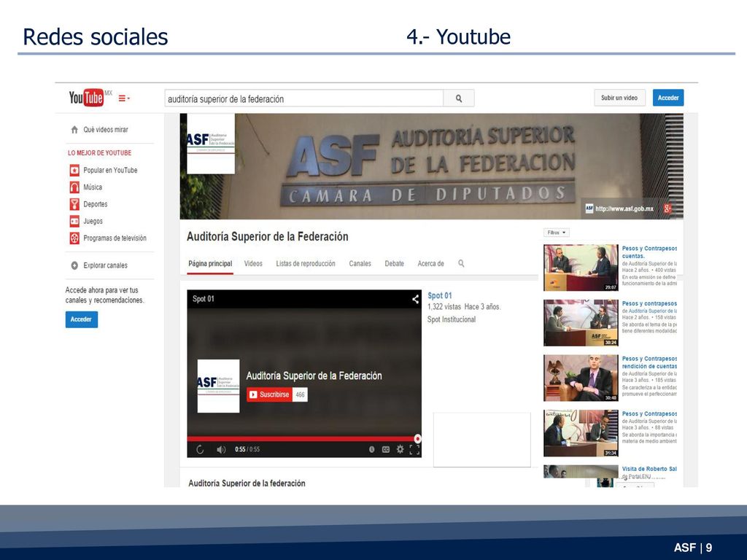Toggle closed captions CC icon
747x560 pixels.
tap(386, 449)
